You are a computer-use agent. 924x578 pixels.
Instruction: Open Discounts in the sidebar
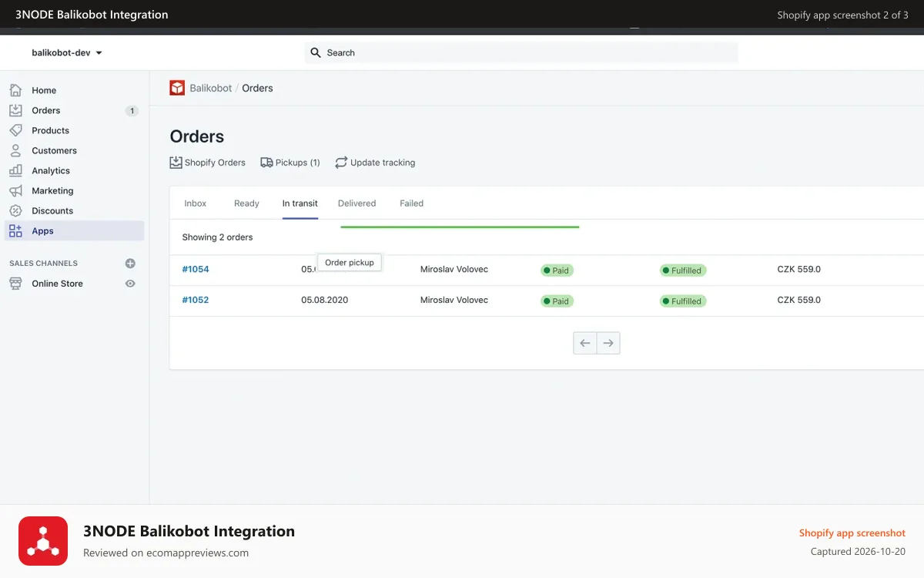pyautogui.click(x=52, y=210)
